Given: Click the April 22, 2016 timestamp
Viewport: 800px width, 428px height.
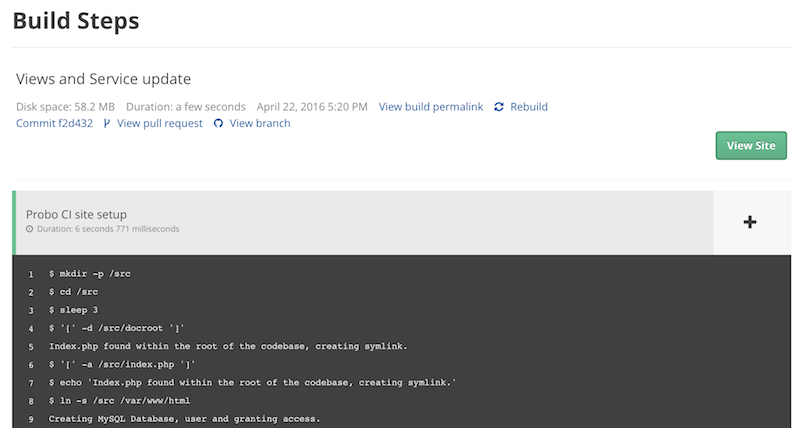Looking at the screenshot, I should (x=312, y=107).
